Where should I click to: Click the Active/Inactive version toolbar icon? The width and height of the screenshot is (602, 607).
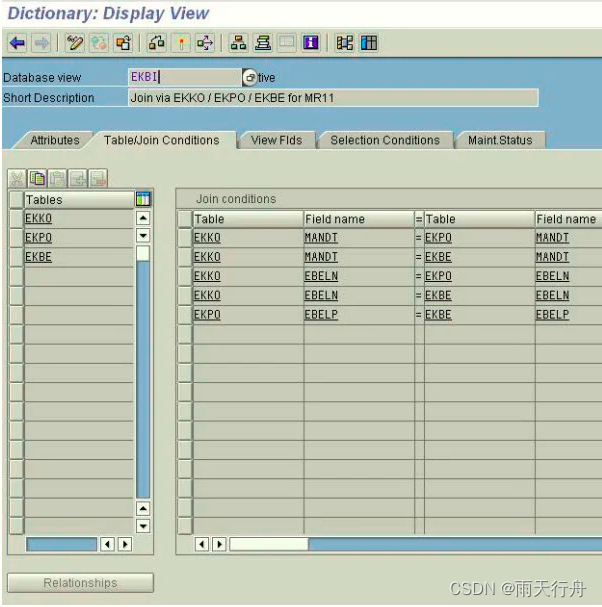pyautogui.click(x=99, y=43)
